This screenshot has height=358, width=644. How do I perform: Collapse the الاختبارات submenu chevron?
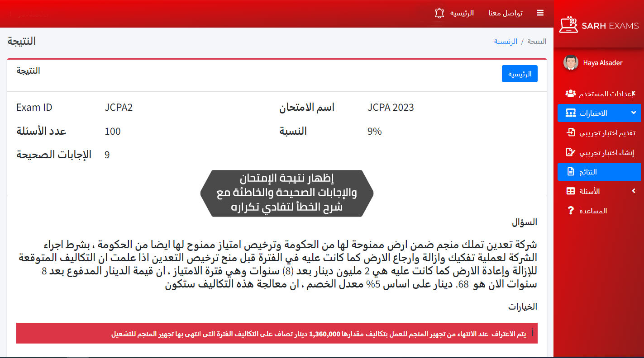point(633,113)
